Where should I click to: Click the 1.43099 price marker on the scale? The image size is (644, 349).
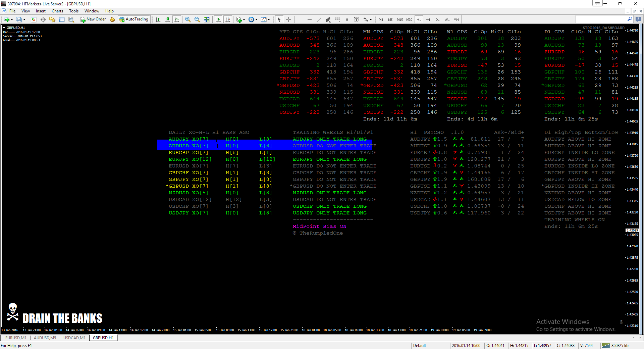(x=633, y=231)
